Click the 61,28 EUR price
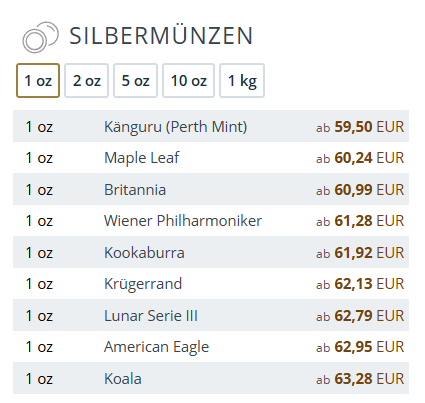This screenshot has width=425, height=403. [x=360, y=221]
